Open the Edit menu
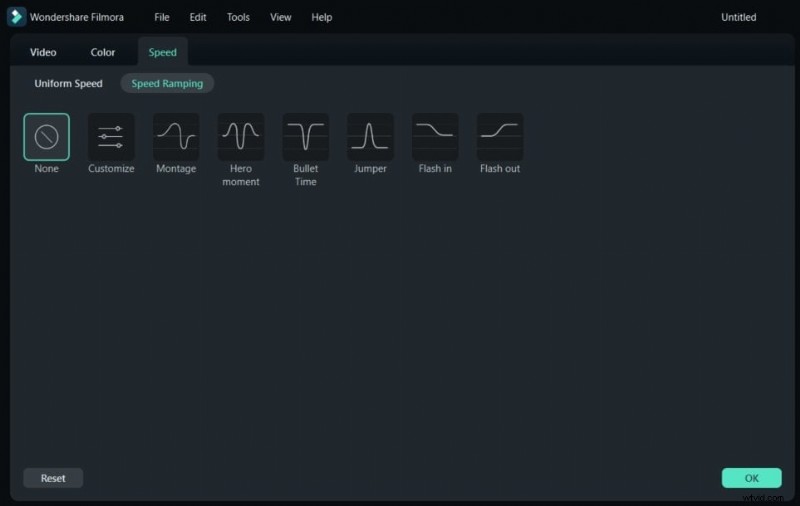The height and width of the screenshot is (506, 800). pyautogui.click(x=198, y=17)
